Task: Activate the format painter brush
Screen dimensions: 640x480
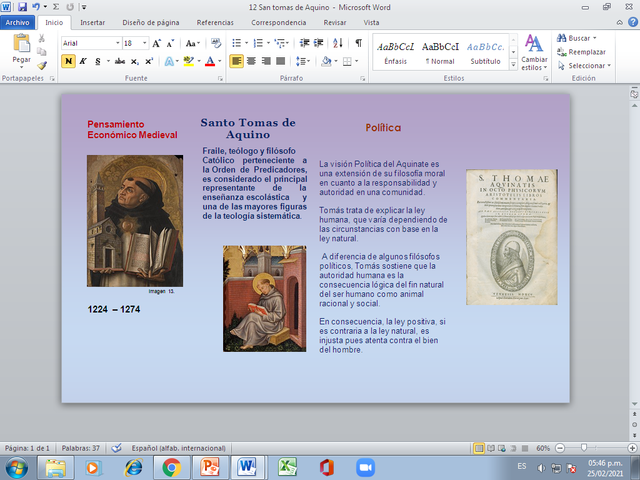Action: point(42,65)
